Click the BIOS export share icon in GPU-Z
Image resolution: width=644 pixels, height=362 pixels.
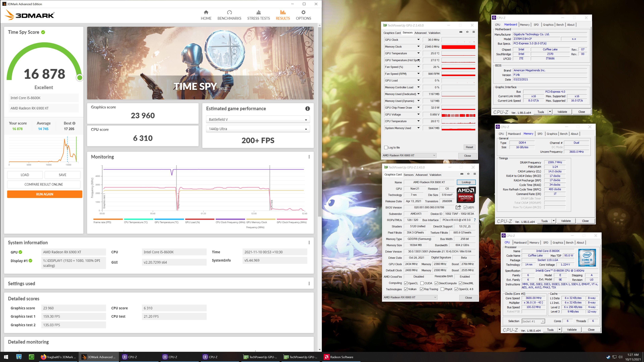click(458, 207)
